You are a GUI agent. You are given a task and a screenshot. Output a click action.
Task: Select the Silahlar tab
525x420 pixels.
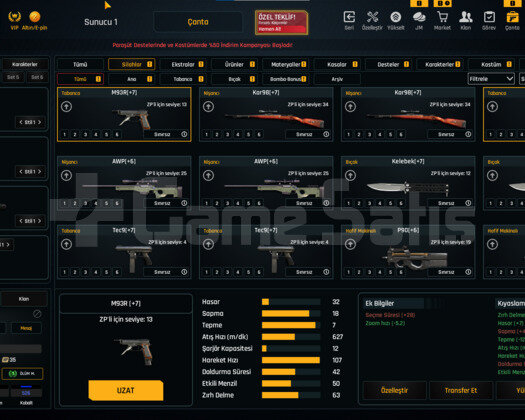[x=132, y=64]
